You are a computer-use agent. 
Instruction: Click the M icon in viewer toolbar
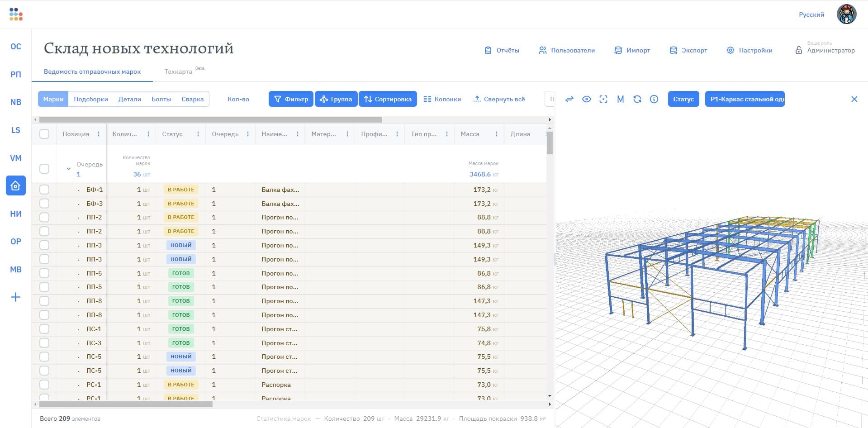(620, 99)
